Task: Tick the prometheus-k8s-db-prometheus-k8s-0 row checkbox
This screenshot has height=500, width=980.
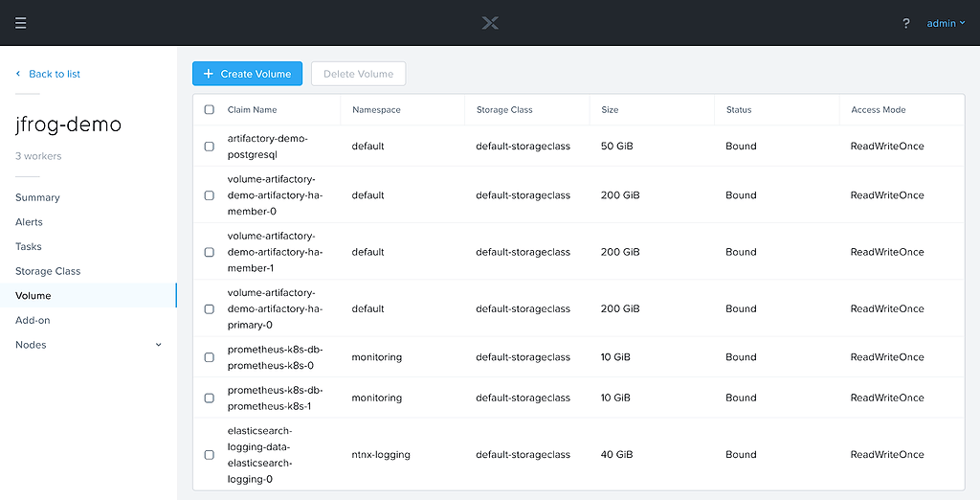Action: [210, 357]
